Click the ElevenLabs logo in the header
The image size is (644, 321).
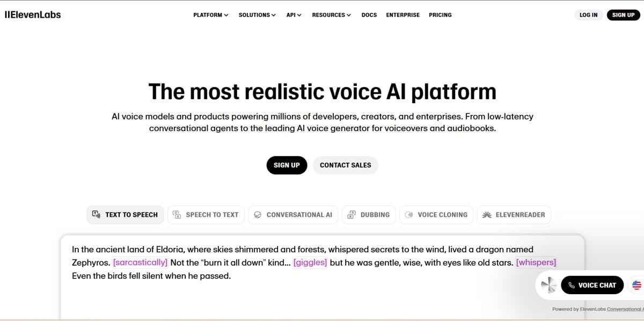coord(33,14)
